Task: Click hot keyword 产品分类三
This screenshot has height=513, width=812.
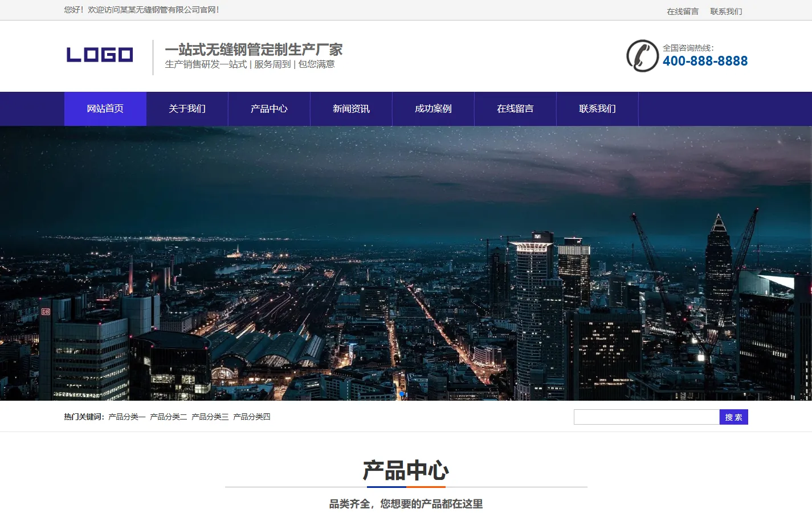Action: [210, 417]
